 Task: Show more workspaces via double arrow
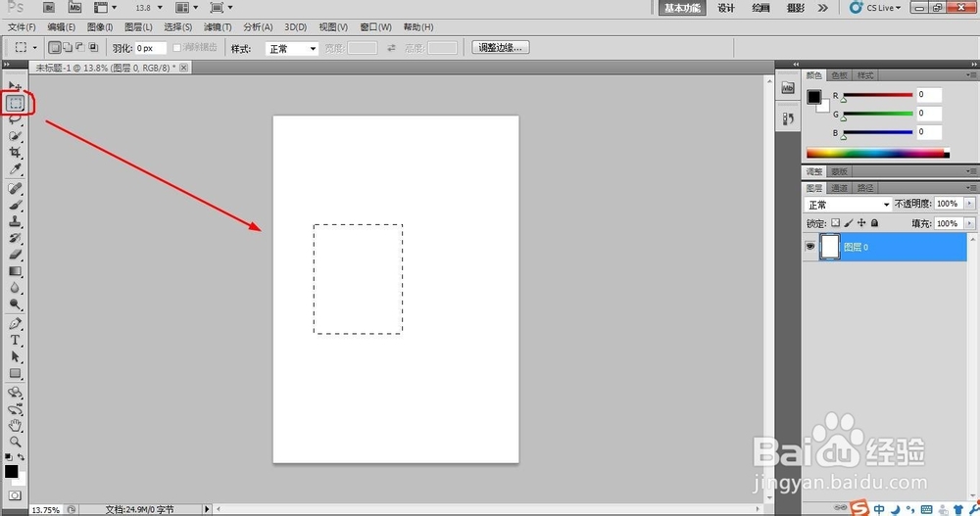click(x=822, y=8)
